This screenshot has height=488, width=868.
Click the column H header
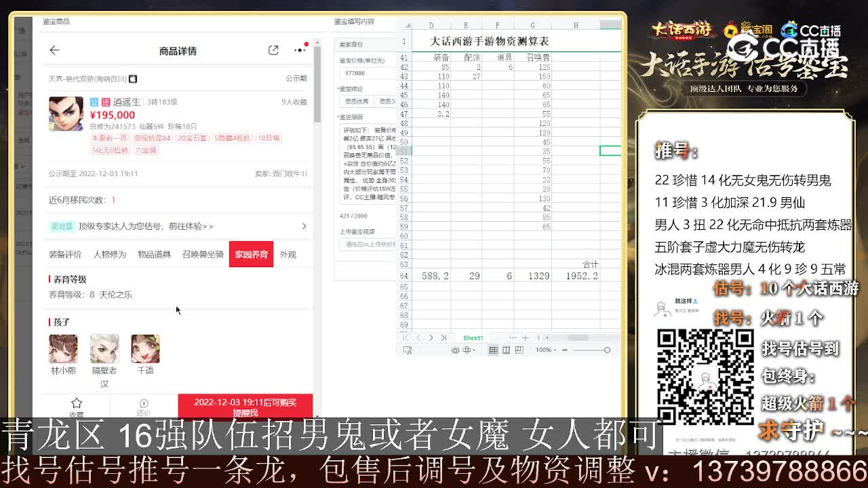pyautogui.click(x=576, y=25)
